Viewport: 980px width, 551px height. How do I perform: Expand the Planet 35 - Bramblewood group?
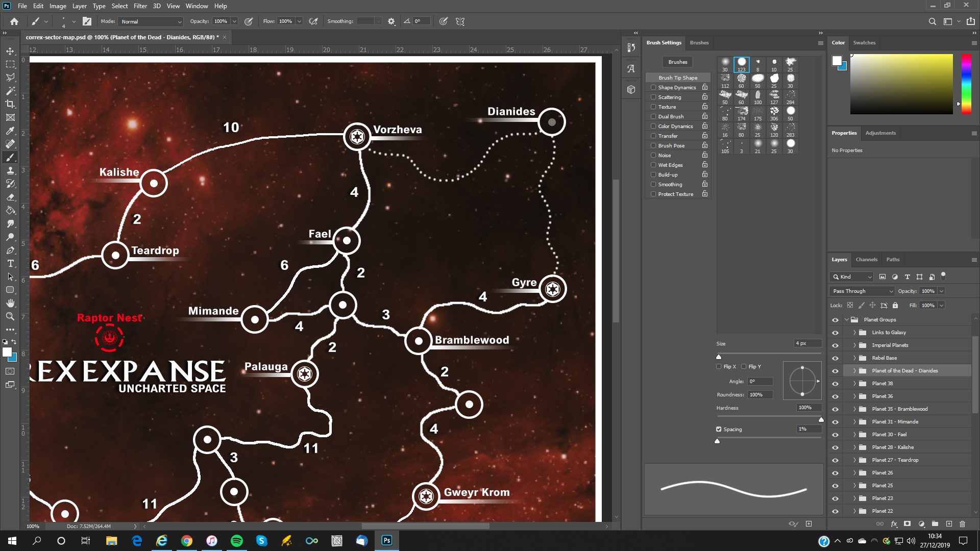click(854, 409)
